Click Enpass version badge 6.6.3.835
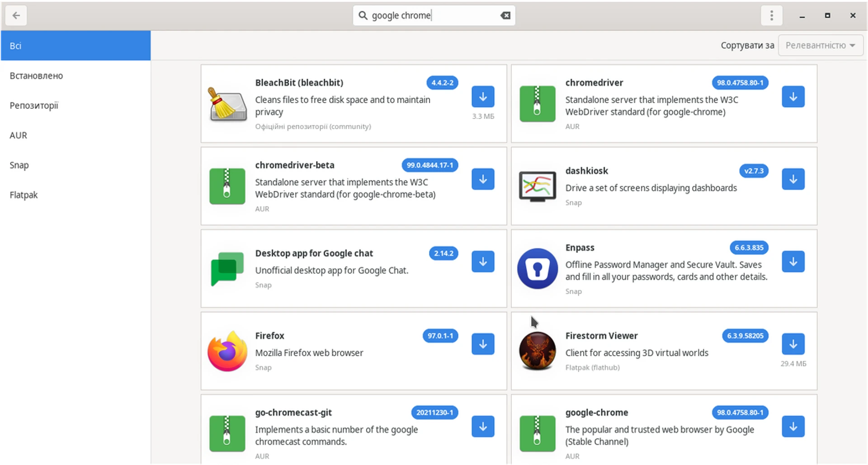 point(749,248)
